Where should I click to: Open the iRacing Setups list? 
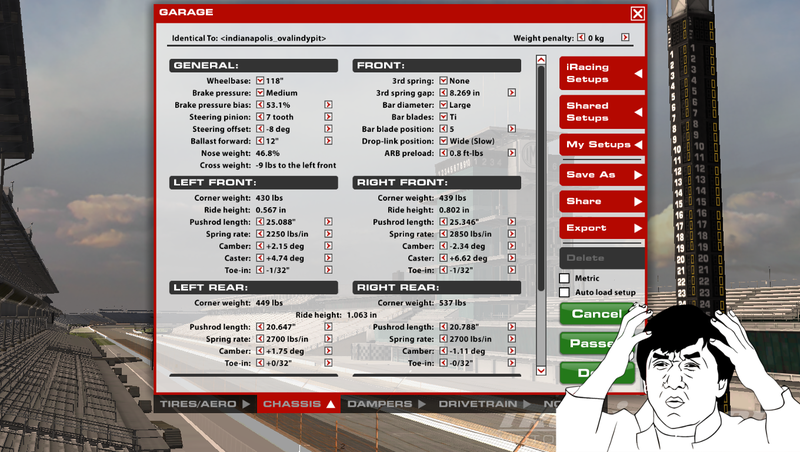(603, 73)
